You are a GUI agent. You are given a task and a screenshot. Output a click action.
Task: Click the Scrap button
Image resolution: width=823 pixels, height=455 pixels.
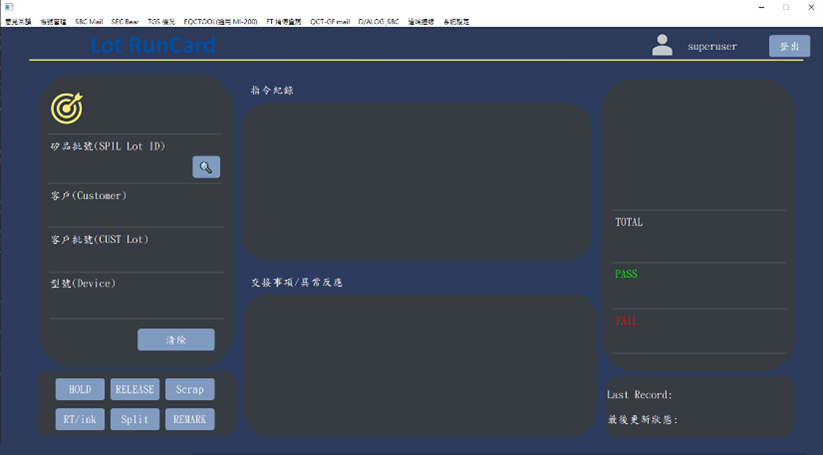click(189, 389)
